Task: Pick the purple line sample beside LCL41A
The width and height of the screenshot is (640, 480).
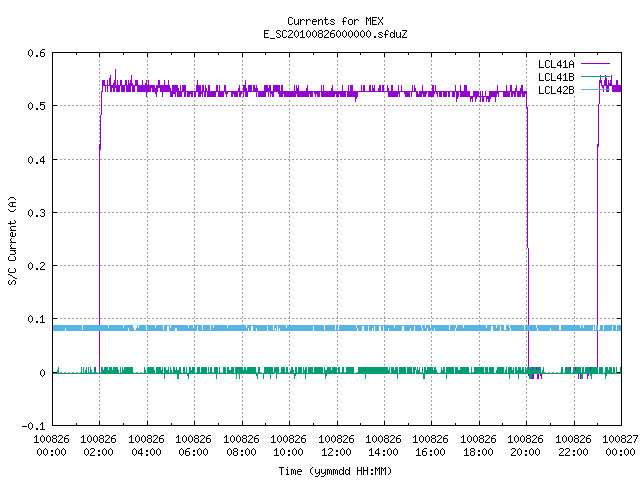Action: 595,64
